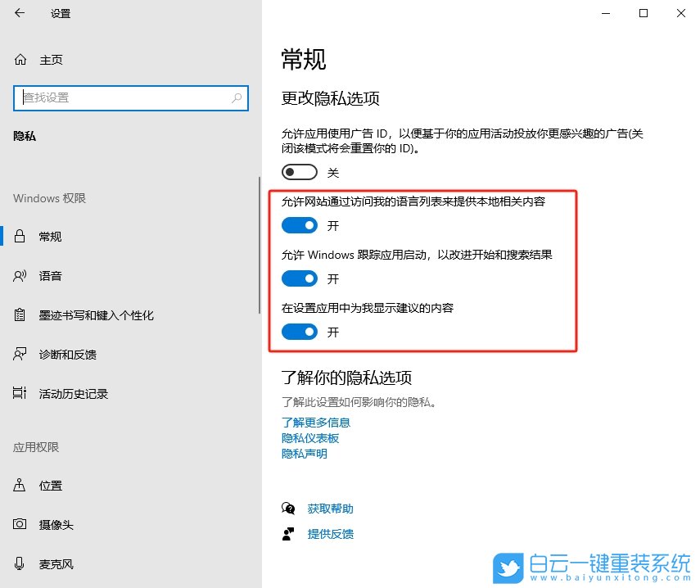Open 了解更多信息 (Learn more) link

point(316,423)
